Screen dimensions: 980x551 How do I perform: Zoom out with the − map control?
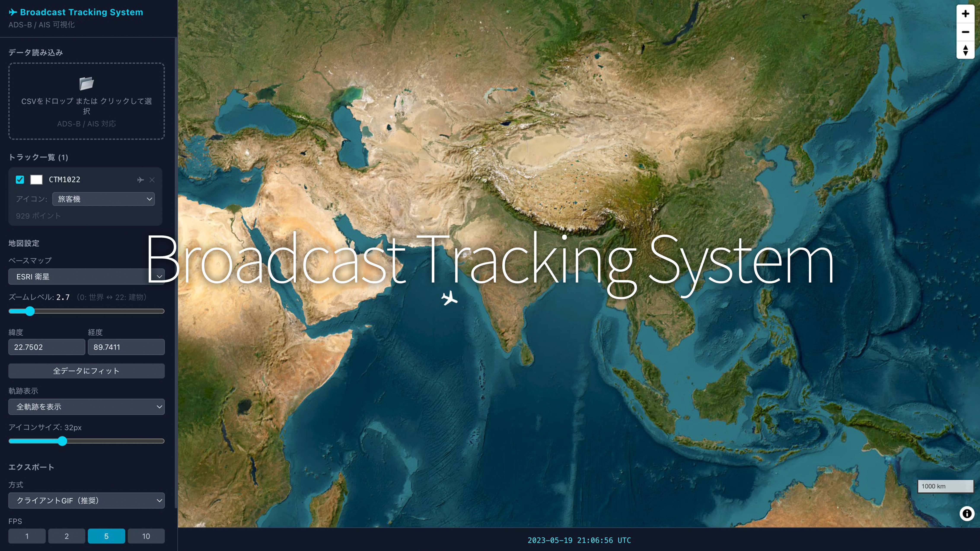click(x=965, y=32)
